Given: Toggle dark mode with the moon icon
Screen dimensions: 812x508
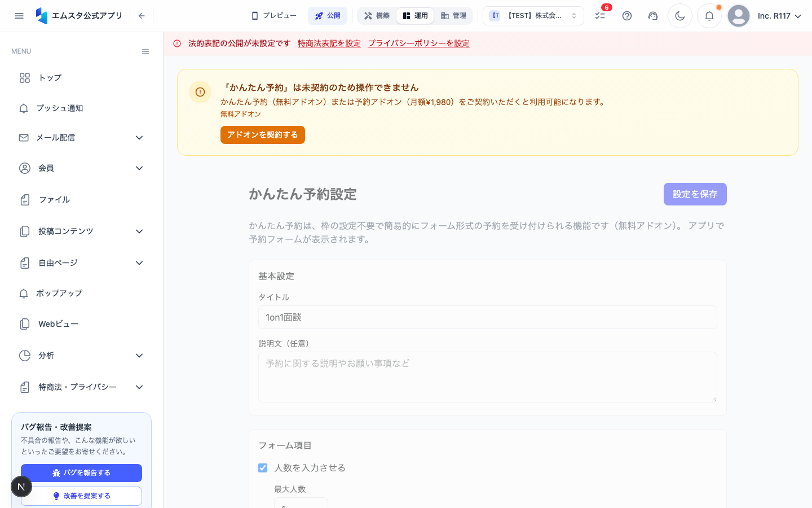Looking at the screenshot, I should [680, 16].
